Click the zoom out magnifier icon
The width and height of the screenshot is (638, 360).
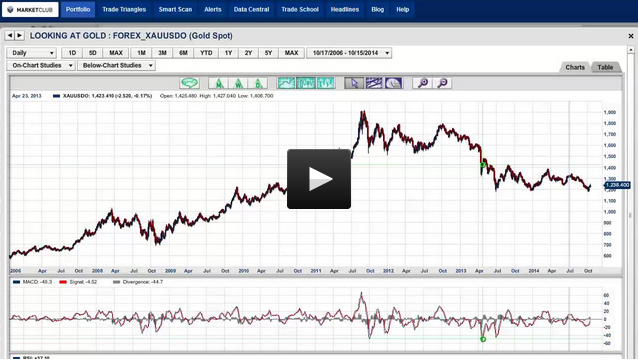pyautogui.click(x=442, y=83)
